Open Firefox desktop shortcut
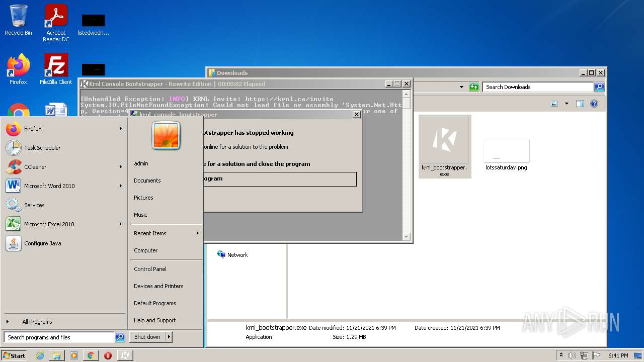 pyautogui.click(x=18, y=69)
